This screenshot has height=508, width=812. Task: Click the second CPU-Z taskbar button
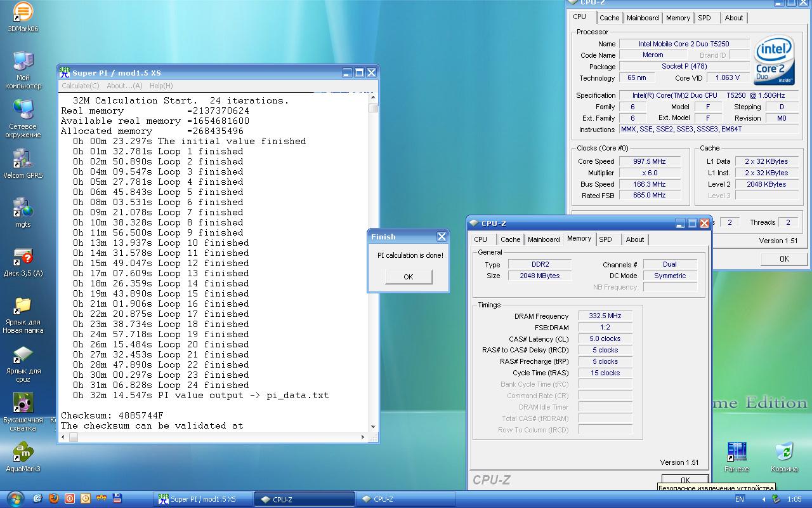pyautogui.click(x=405, y=499)
